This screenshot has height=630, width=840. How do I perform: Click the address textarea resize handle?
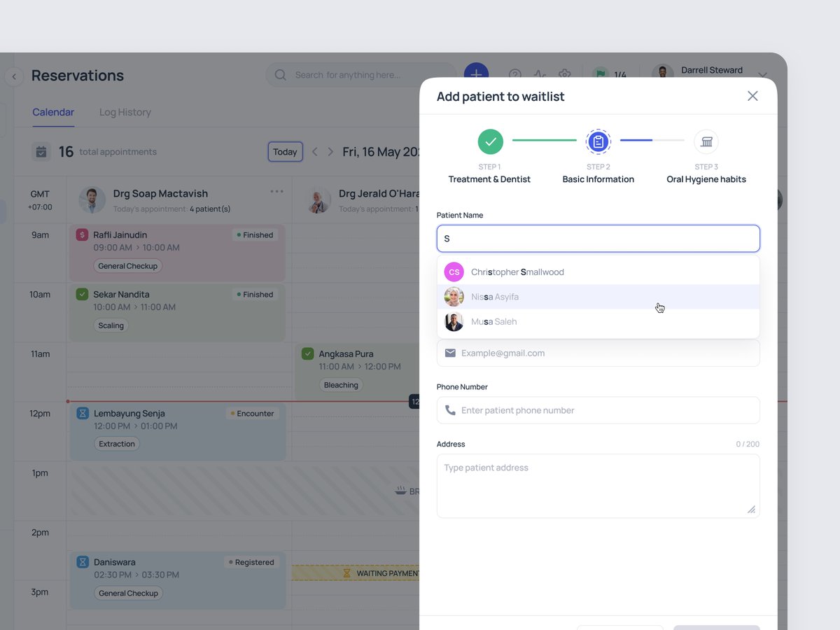751,510
